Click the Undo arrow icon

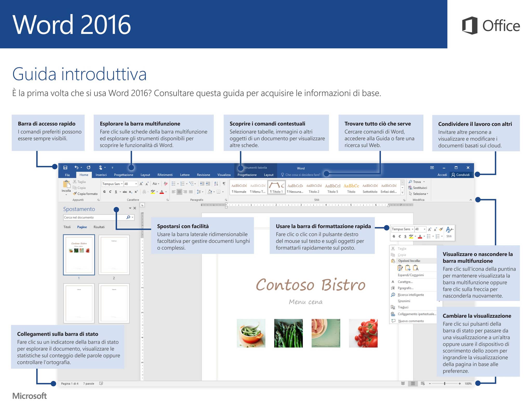tap(76, 167)
